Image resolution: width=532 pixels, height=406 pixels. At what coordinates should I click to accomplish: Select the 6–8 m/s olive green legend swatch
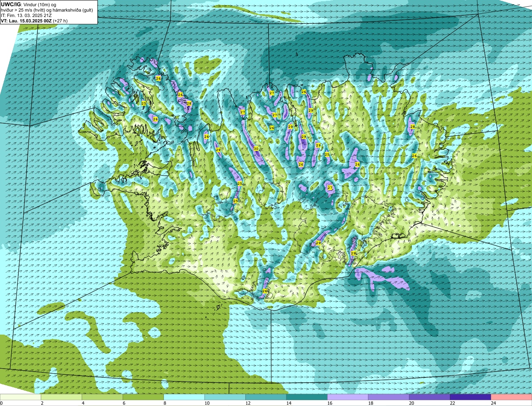pyautogui.click(x=143, y=397)
